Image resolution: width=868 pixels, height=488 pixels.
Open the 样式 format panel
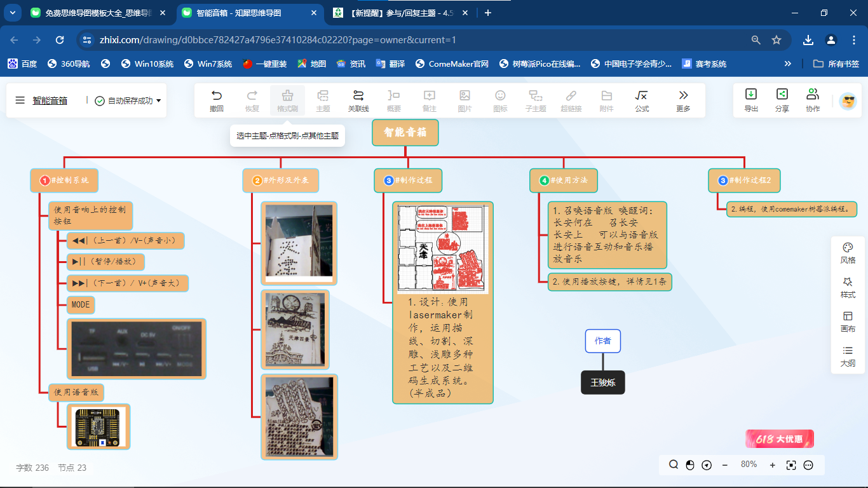(848, 287)
